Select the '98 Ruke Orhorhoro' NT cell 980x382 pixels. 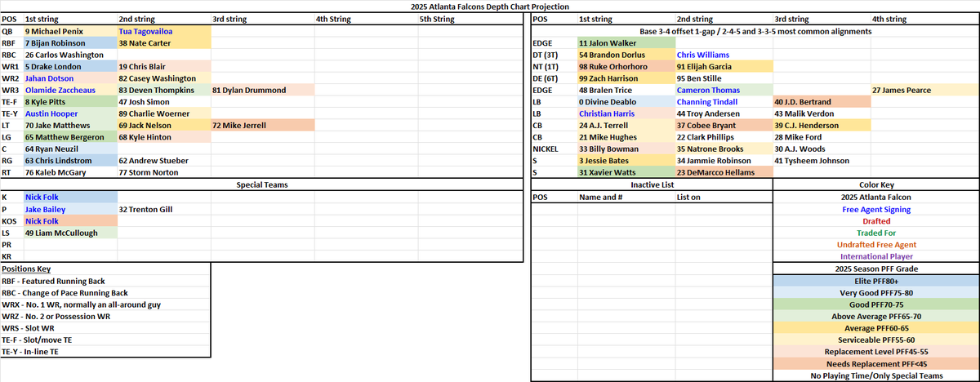coord(626,66)
